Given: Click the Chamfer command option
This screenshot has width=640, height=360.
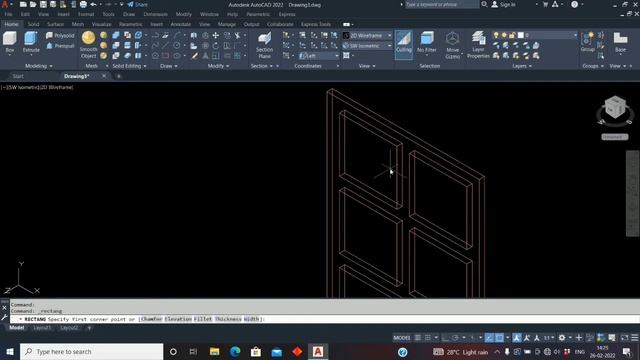Looking at the screenshot, I should [x=151, y=319].
